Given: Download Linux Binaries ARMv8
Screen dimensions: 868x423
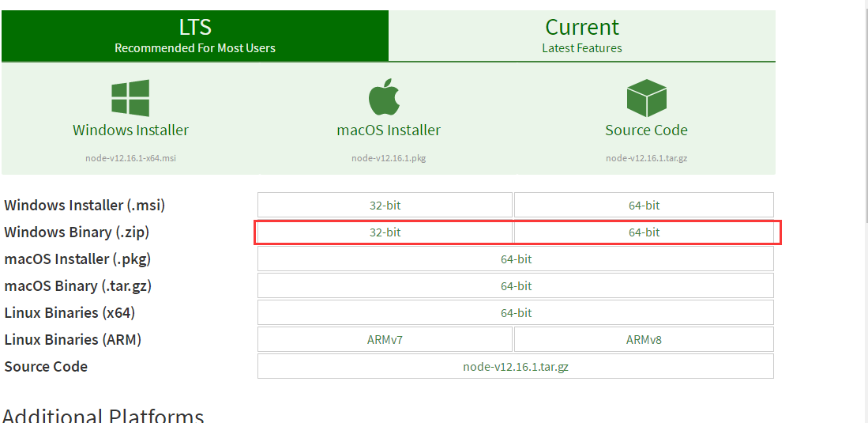Looking at the screenshot, I should click(644, 340).
